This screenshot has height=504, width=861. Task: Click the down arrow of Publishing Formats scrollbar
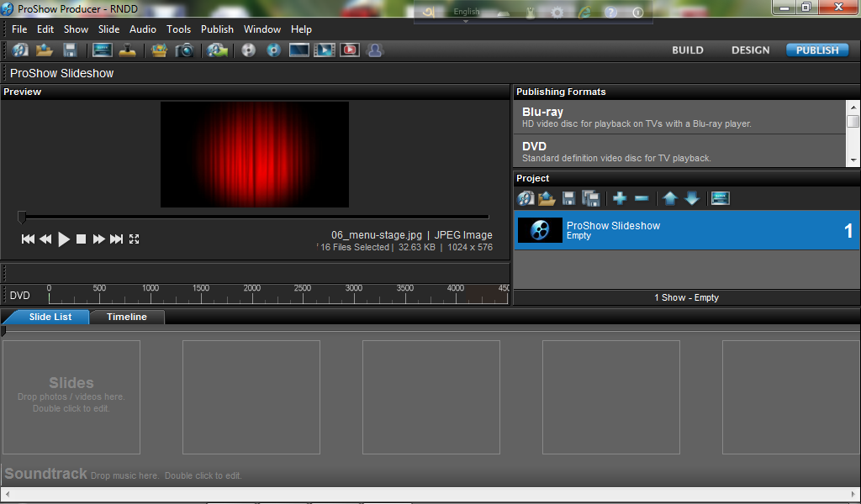[x=853, y=160]
